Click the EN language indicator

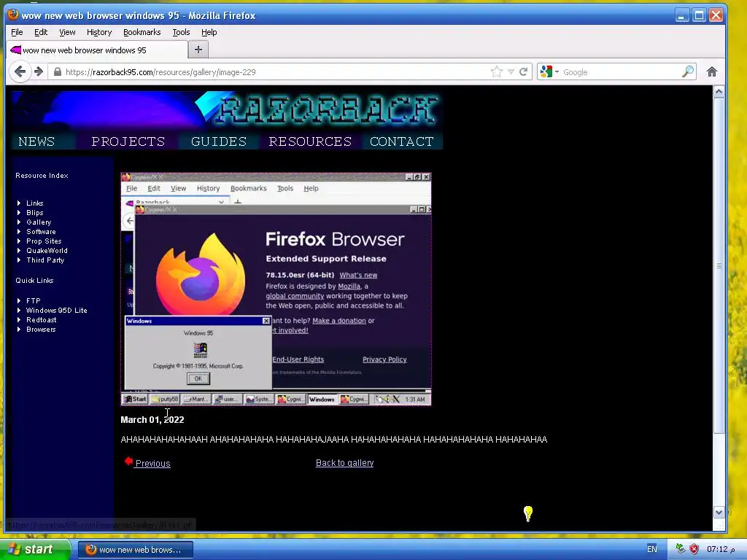tap(651, 549)
